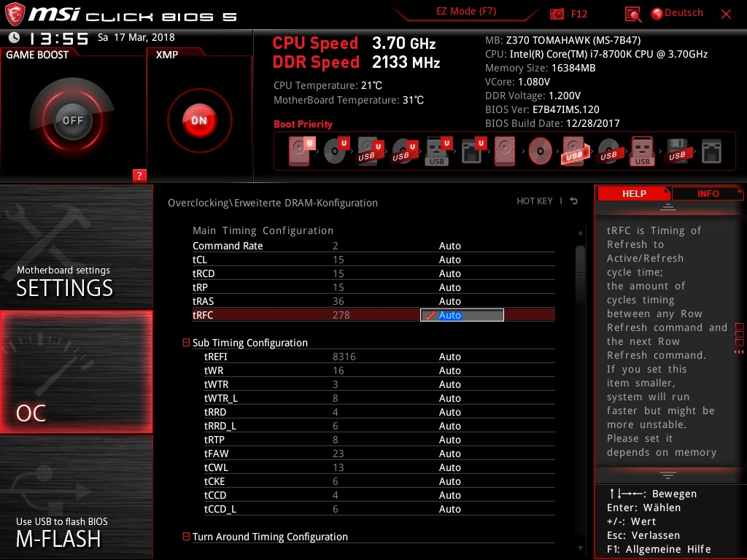Open the tRFC Auto value field
The image size is (747, 560).
pyautogui.click(x=462, y=315)
